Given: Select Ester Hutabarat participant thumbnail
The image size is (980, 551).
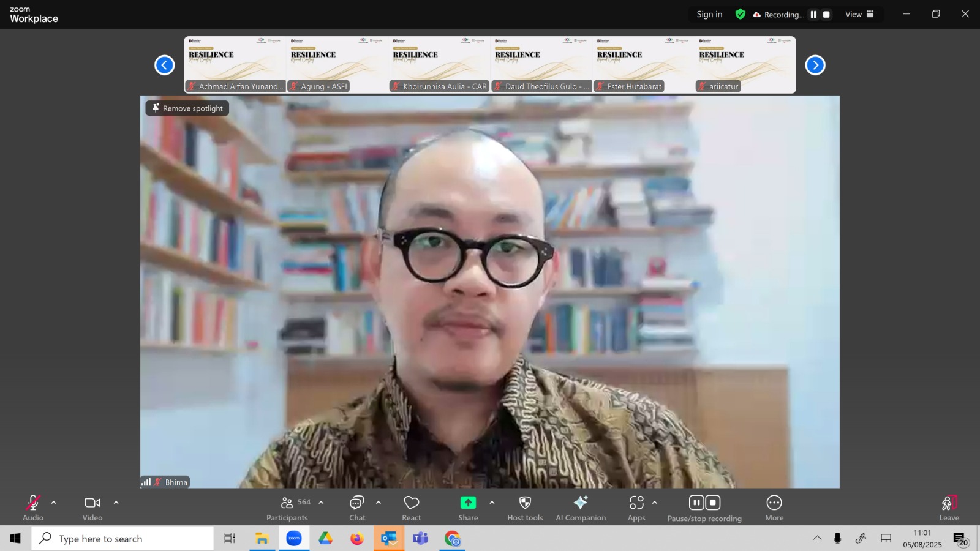Looking at the screenshot, I should point(644,65).
